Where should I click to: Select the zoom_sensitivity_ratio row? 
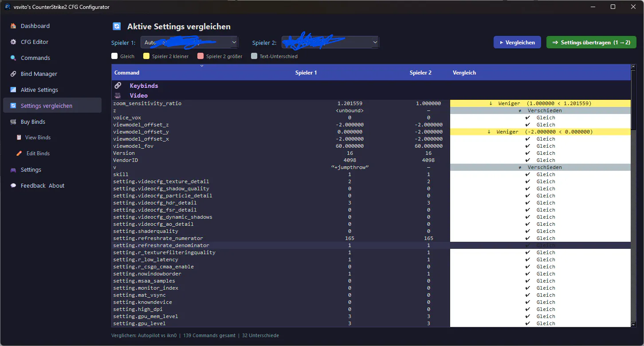point(371,103)
